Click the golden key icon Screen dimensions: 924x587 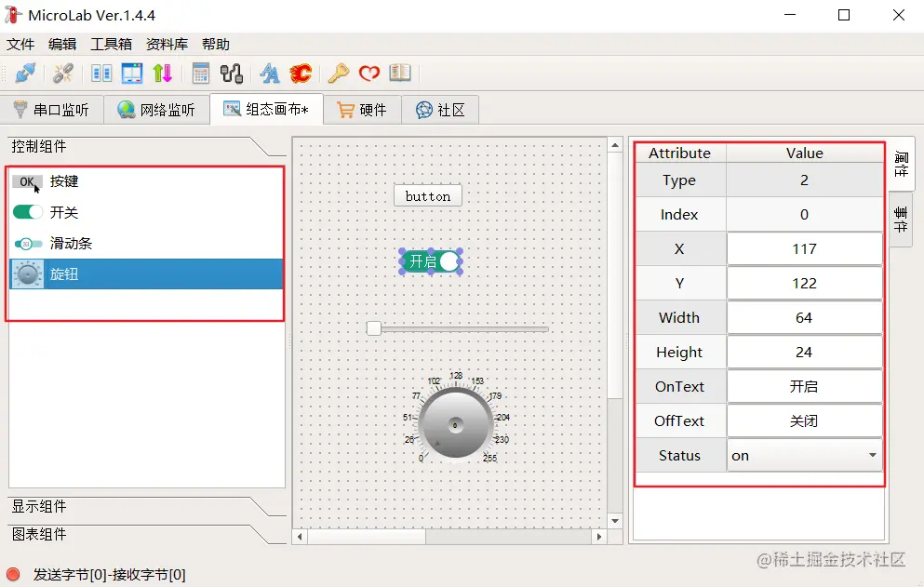(339, 73)
